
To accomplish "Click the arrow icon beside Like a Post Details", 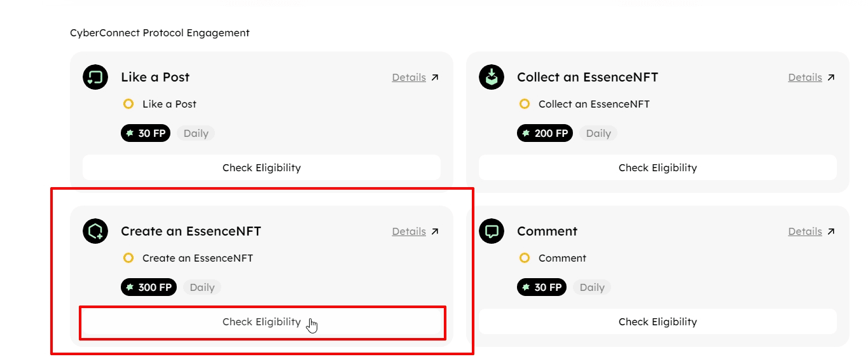I will 435,78.
